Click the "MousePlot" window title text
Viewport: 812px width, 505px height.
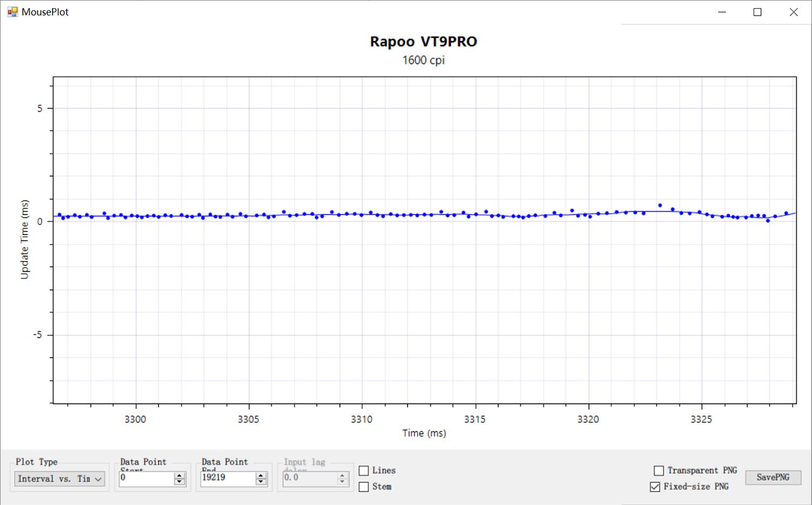tap(45, 12)
